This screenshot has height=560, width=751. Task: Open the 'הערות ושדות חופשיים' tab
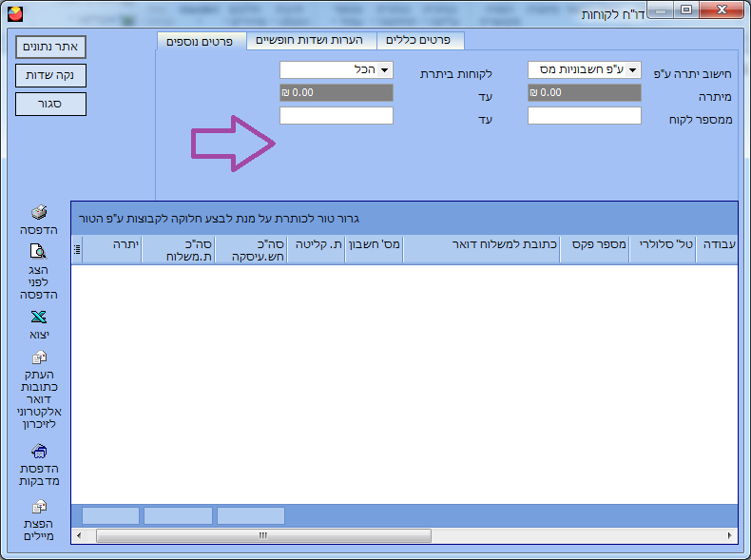point(311,40)
